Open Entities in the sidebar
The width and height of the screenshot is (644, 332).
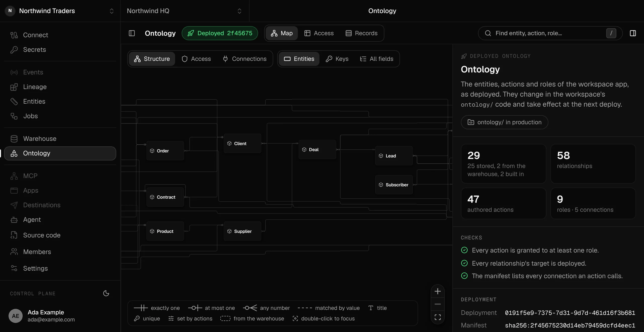click(x=60, y=101)
